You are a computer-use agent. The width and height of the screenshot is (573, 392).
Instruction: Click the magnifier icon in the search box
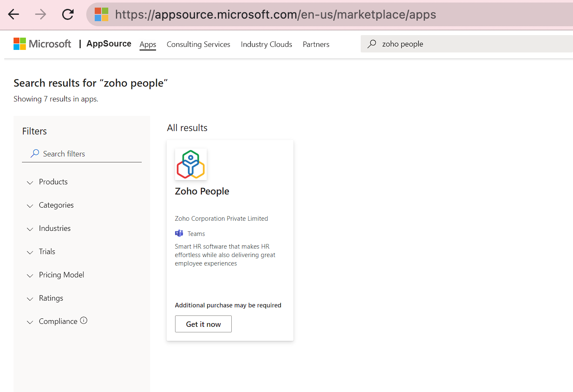coord(372,44)
